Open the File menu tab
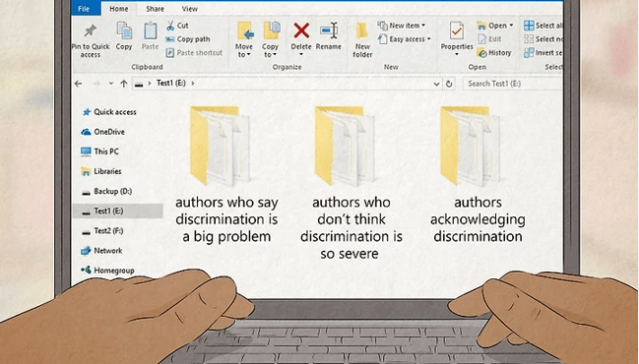This screenshot has height=364, width=639. (84, 9)
